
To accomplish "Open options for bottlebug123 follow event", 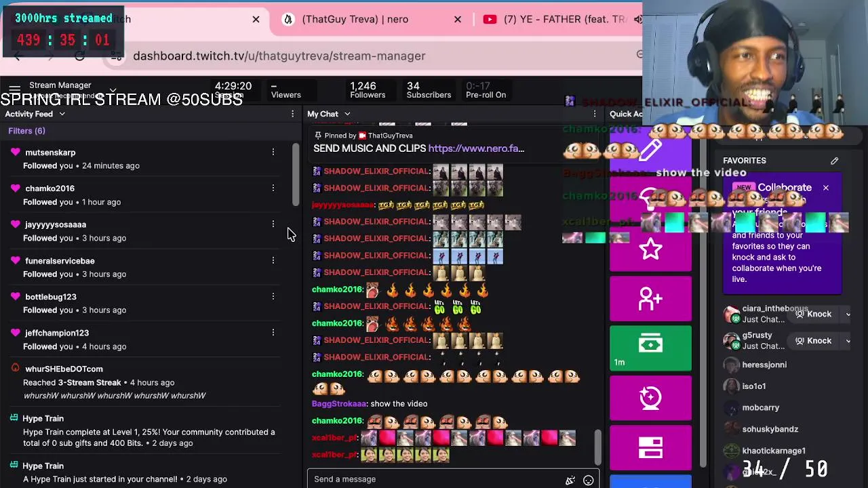I will point(273,296).
